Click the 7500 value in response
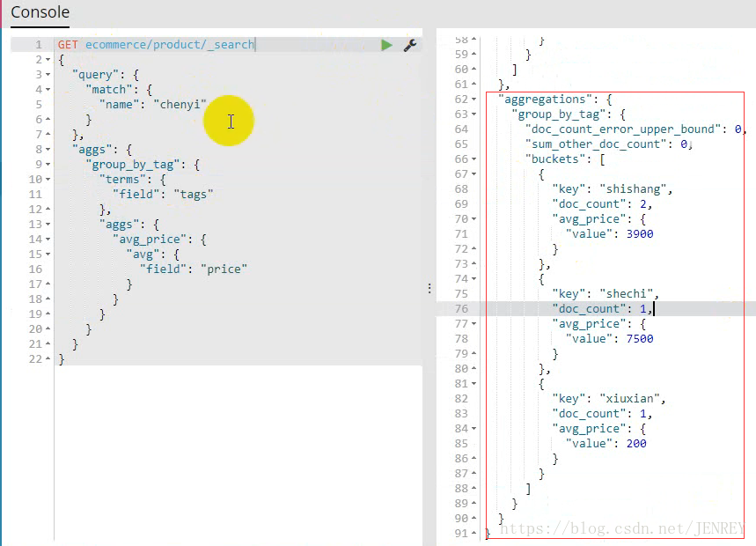Viewport: 756px width, 546px height. pyautogui.click(x=638, y=338)
